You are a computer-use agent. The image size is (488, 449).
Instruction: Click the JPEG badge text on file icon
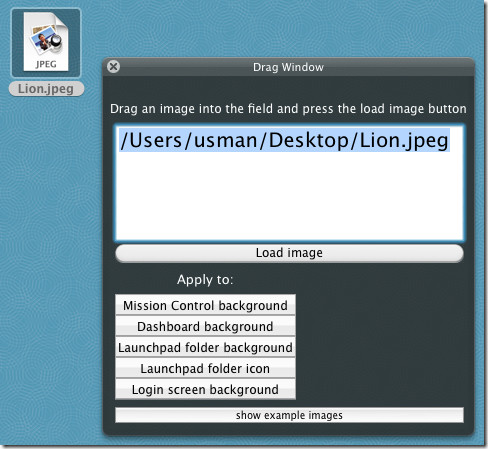[46, 64]
